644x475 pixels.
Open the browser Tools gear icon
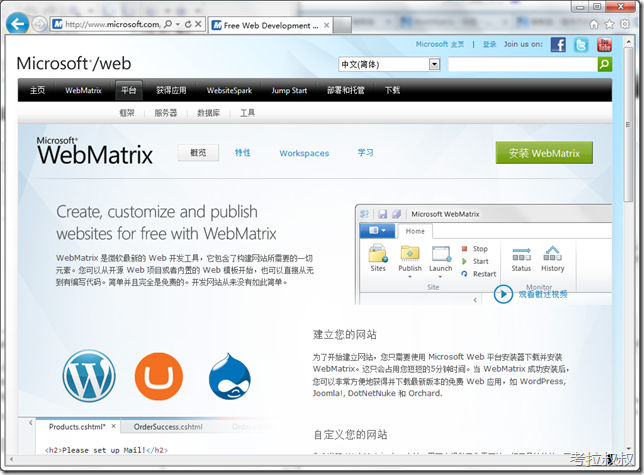coord(625,24)
